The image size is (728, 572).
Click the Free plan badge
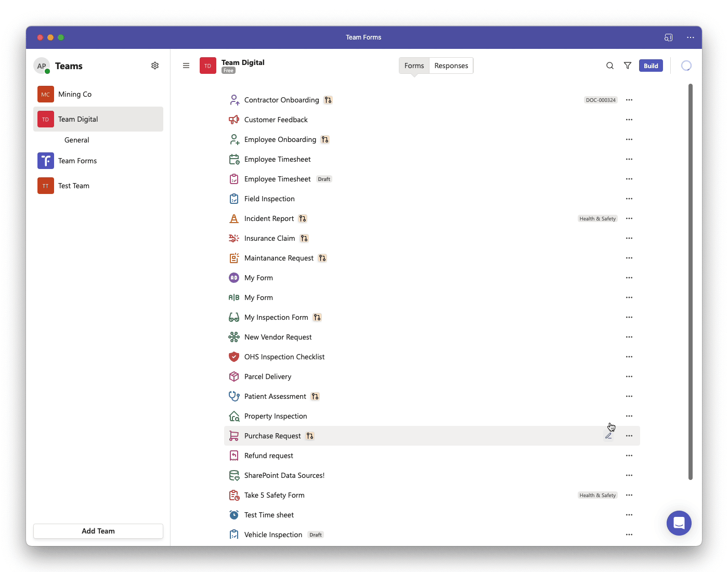point(228,71)
